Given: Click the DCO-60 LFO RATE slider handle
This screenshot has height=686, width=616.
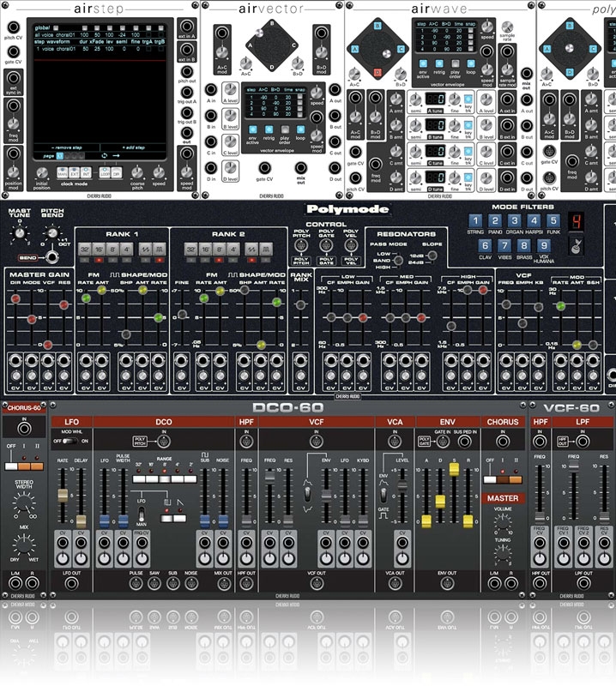Looking at the screenshot, I should [x=63, y=496].
